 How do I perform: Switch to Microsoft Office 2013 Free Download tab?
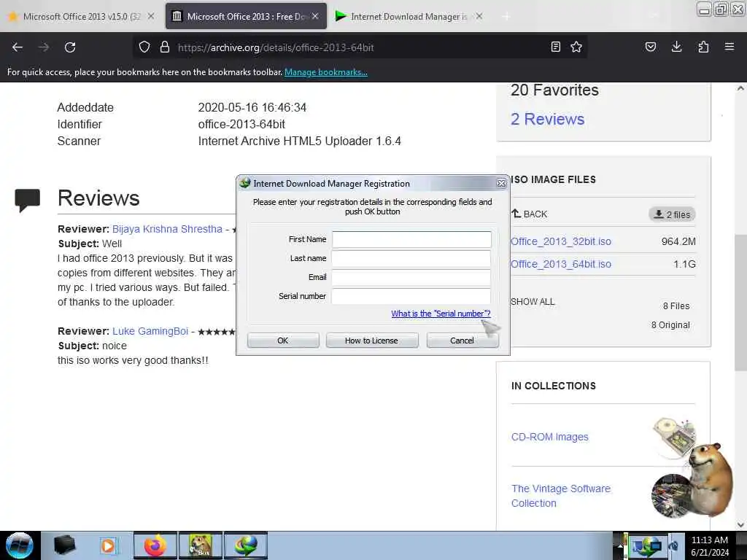point(246,16)
